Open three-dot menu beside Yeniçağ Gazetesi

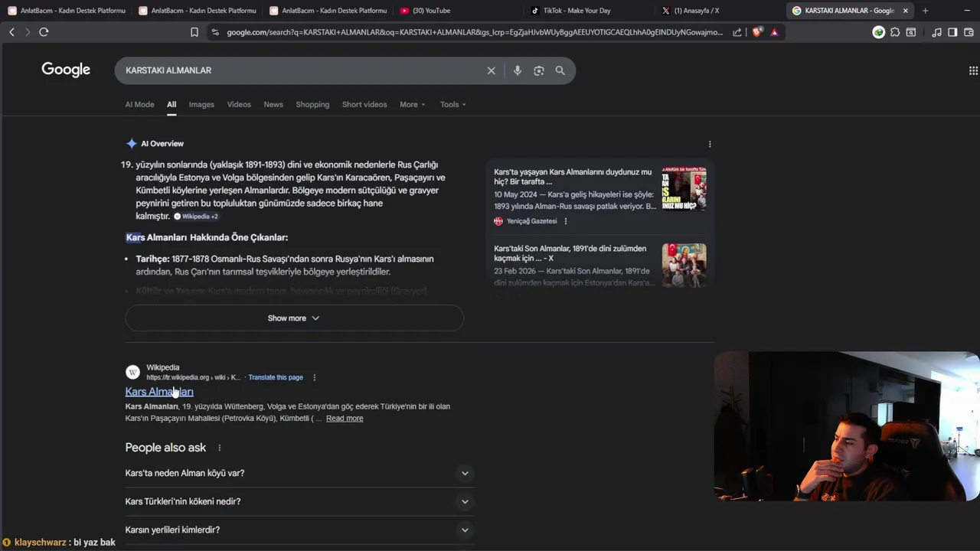566,221
